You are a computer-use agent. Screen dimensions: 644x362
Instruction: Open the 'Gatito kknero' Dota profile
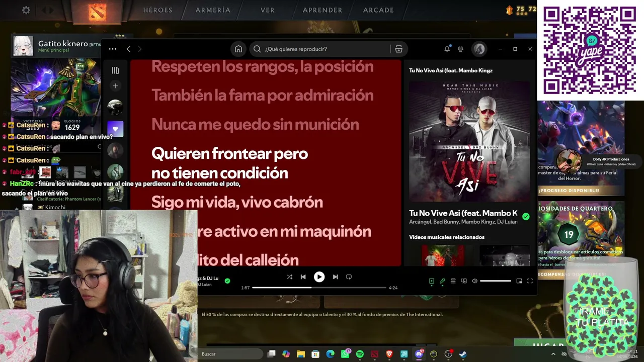coord(63,44)
